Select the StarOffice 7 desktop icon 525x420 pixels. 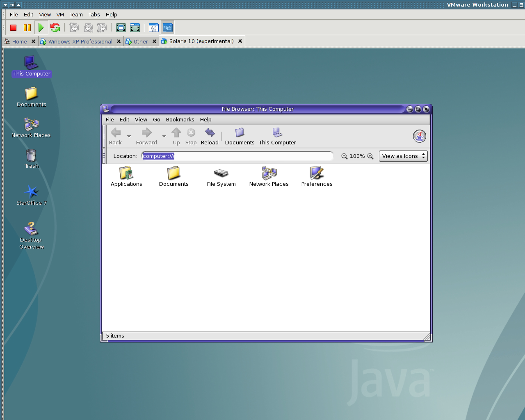coord(32,195)
